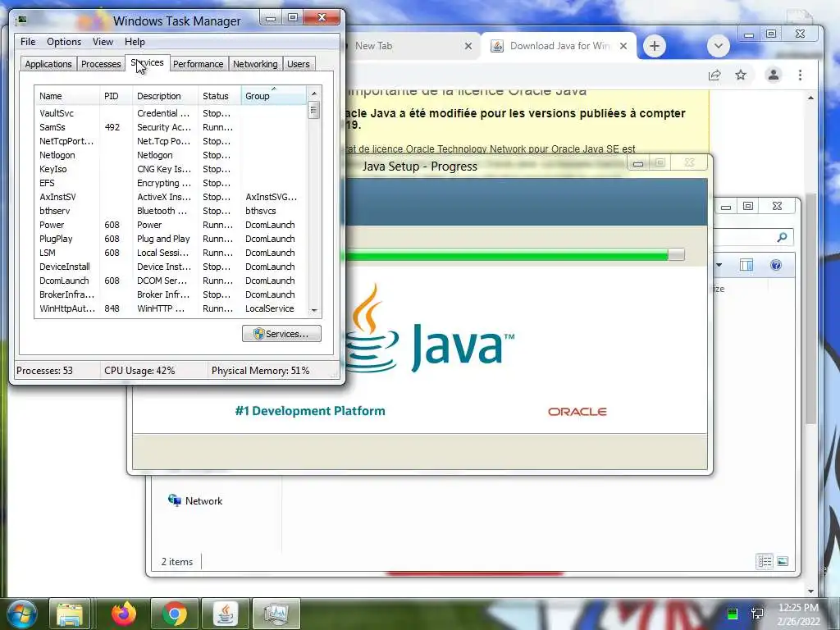Add a new Chrome tab with plus
Screen dimensions: 840x630
point(654,46)
